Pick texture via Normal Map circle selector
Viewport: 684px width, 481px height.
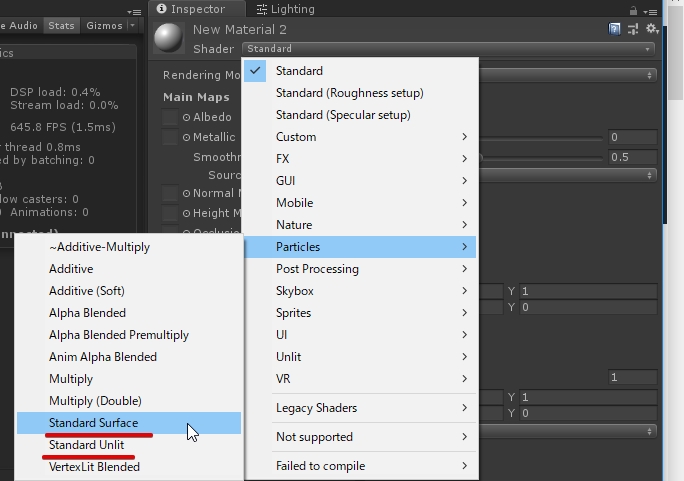(x=187, y=193)
